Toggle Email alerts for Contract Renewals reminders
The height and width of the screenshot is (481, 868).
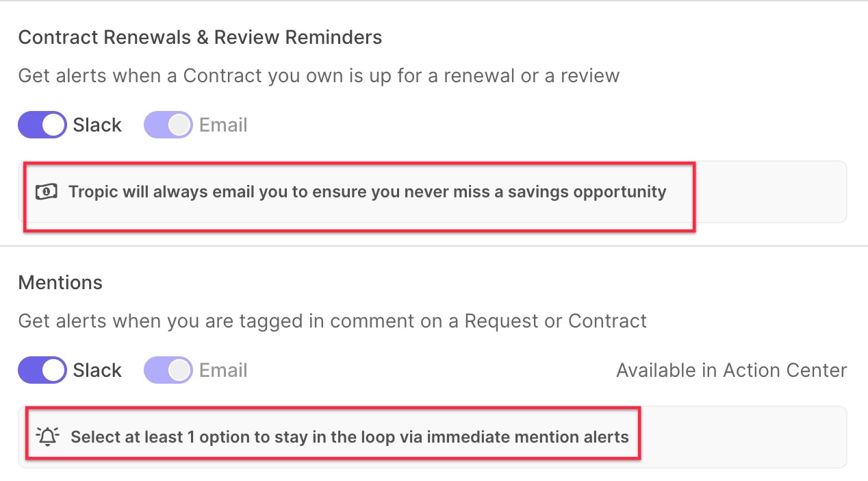(168, 125)
